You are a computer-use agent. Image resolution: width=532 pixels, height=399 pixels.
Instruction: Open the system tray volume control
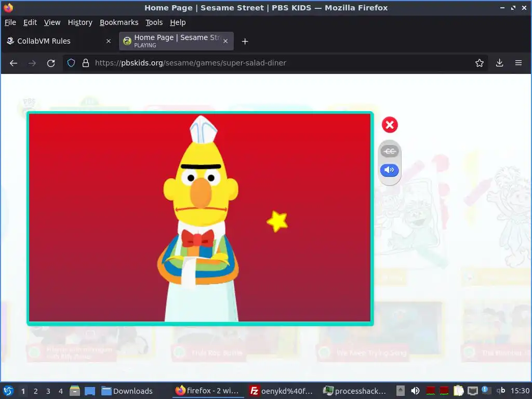(415, 391)
